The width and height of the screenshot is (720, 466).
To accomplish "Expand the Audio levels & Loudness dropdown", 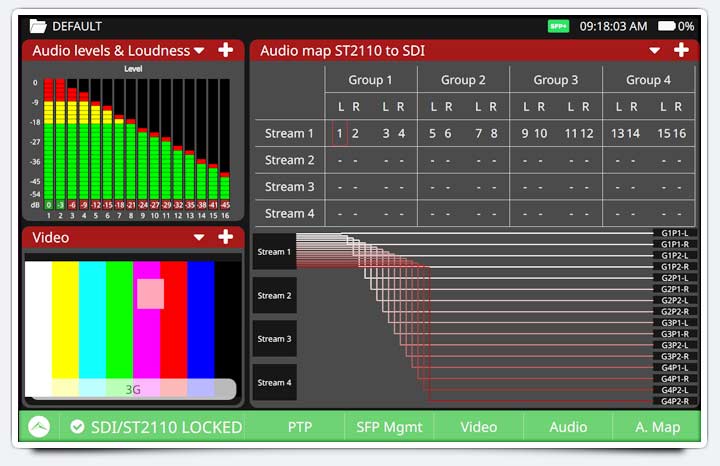I will (199, 51).
